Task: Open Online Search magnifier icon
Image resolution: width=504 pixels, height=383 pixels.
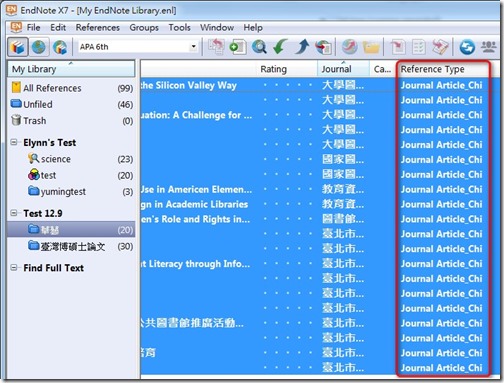Action: pos(259,47)
